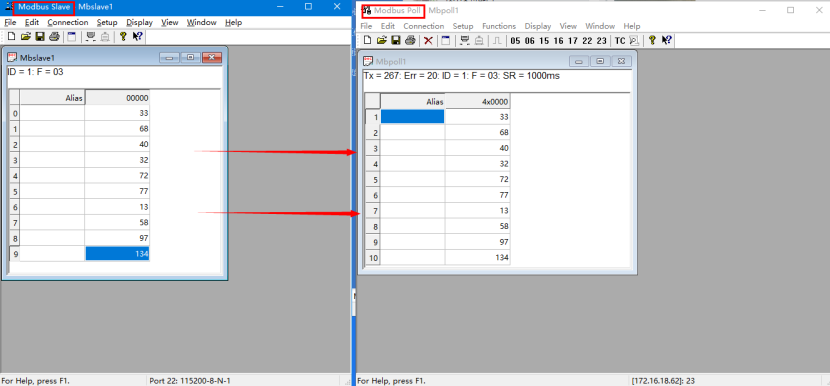This screenshot has height=386, width=830.
Task: Click the 4x0000 column header in Mbpoll1
Action: tap(477, 102)
